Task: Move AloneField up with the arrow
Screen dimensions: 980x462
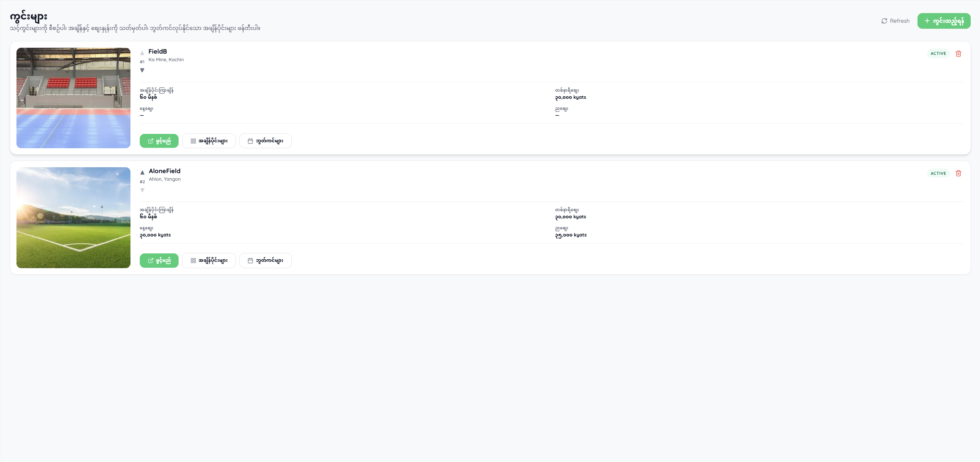Action: coord(142,172)
